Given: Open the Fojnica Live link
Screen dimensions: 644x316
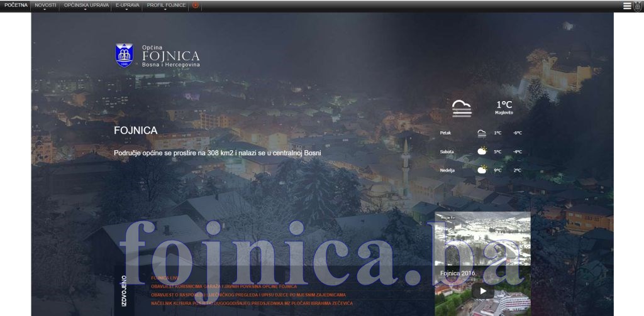Looking at the screenshot, I should pyautogui.click(x=165, y=277).
